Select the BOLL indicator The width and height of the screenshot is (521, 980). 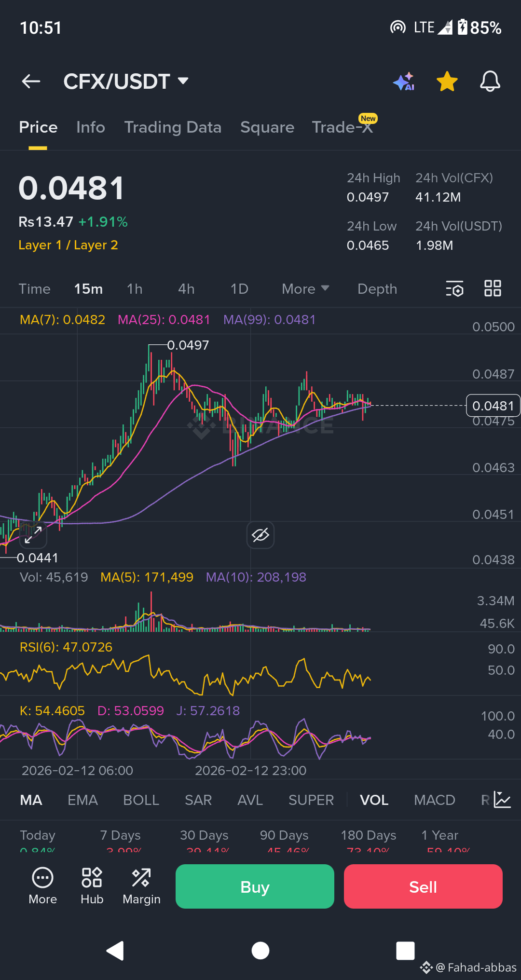(141, 800)
